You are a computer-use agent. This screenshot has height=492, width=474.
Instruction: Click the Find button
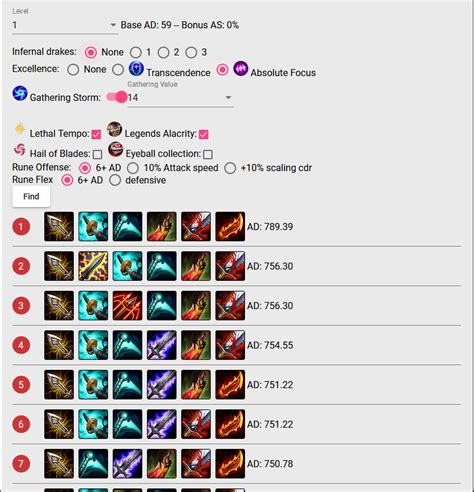31,197
